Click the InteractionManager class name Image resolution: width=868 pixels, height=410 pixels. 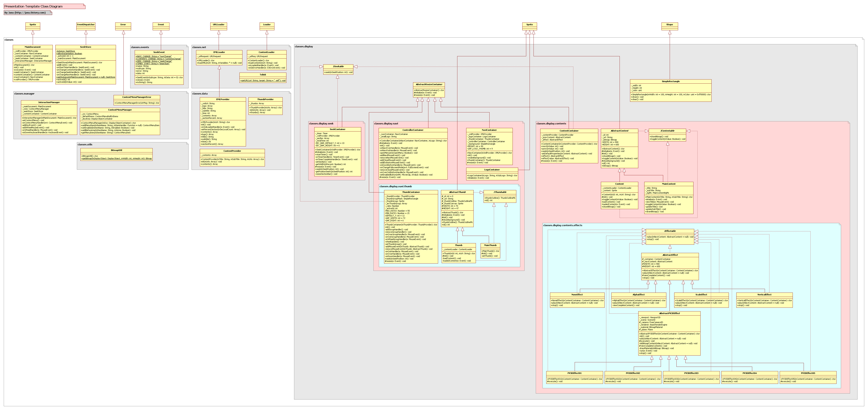[x=49, y=102]
